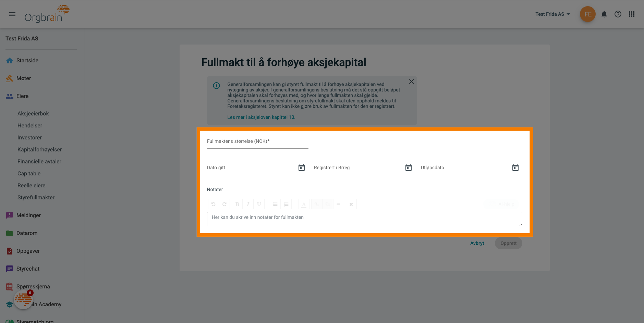Click the AI-hjelp button
Viewport: 644px width, 323px height.
pyautogui.click(x=503, y=204)
